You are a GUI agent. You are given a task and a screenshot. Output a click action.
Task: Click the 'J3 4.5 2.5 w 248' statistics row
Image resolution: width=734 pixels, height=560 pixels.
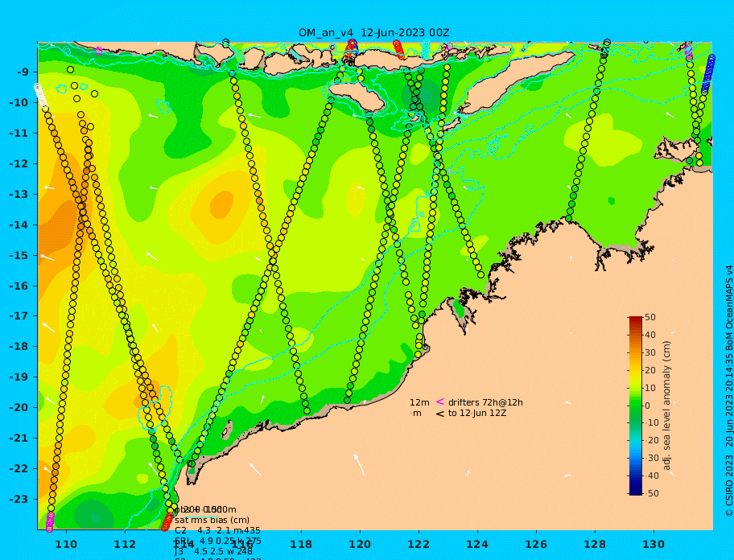click(213, 552)
